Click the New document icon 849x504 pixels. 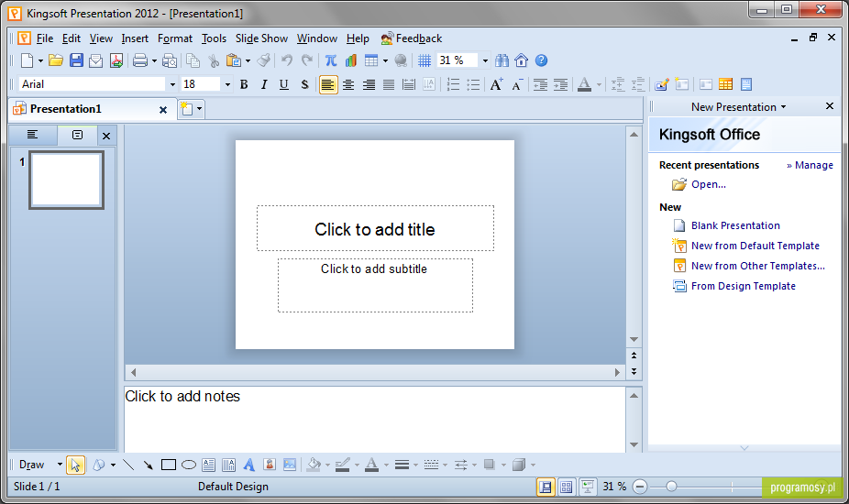[28, 60]
